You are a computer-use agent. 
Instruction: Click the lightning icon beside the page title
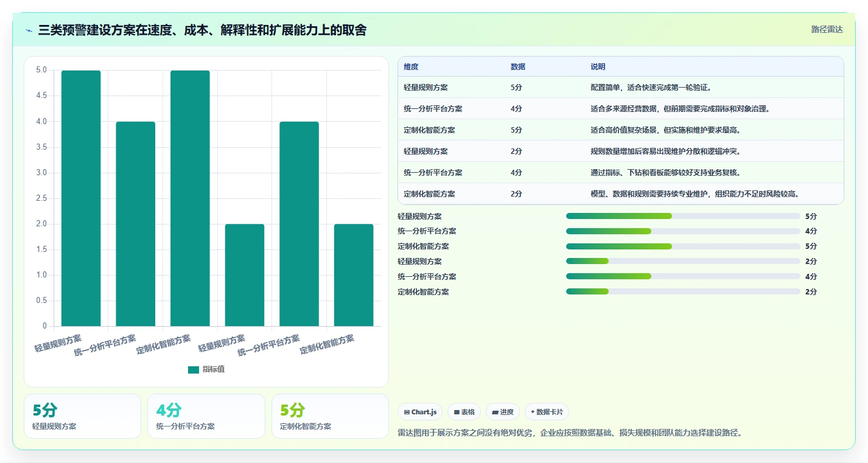click(29, 30)
